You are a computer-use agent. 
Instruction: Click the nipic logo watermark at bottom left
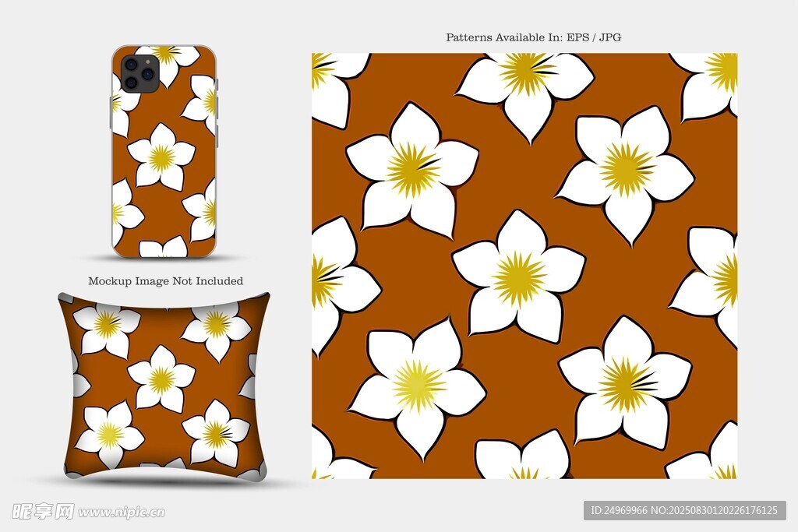[43, 511]
